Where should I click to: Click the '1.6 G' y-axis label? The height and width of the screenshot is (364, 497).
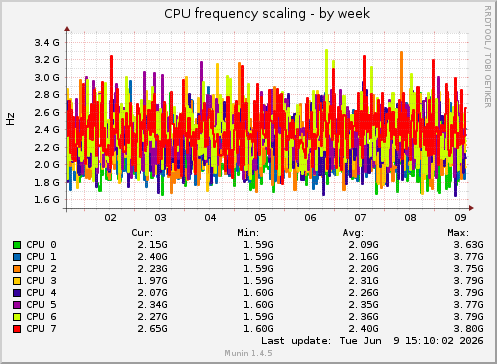click(47, 199)
